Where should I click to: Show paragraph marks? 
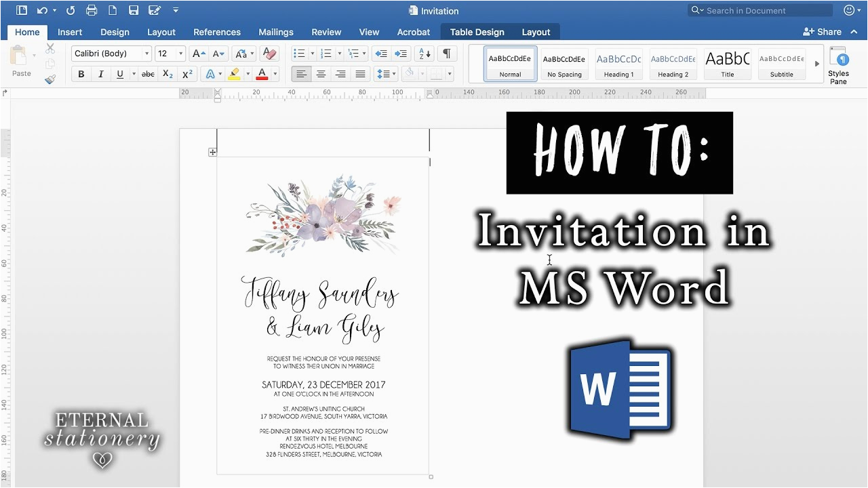[447, 53]
